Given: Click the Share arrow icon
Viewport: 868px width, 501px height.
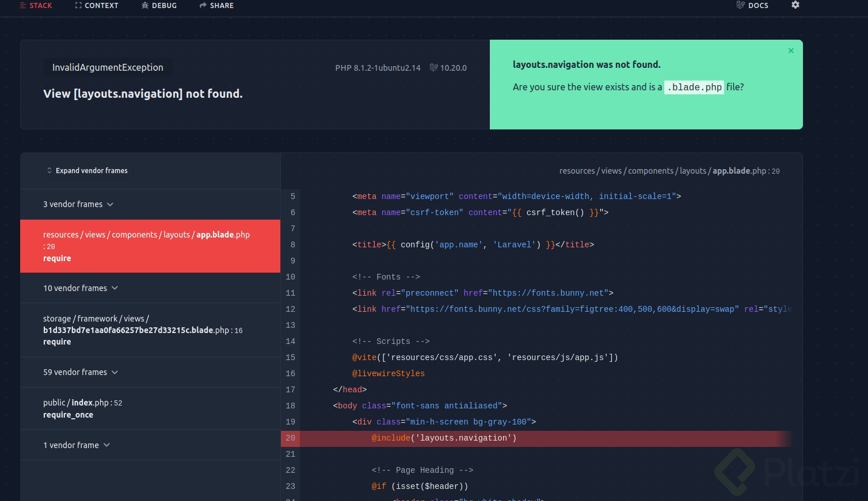Looking at the screenshot, I should [x=203, y=6].
